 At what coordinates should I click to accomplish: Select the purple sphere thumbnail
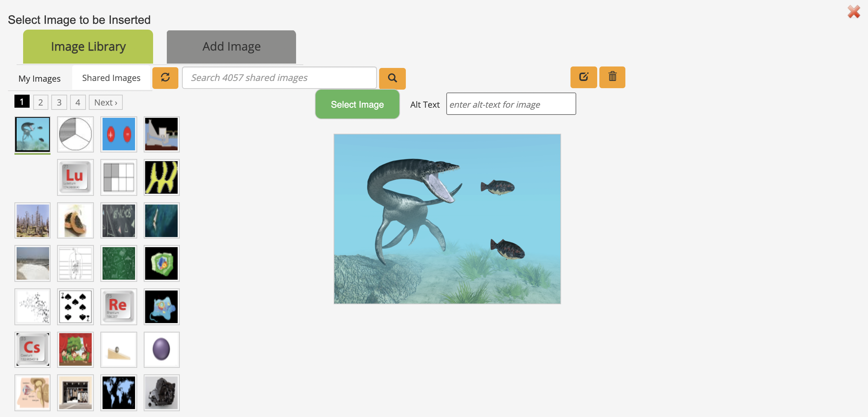pyautogui.click(x=161, y=349)
